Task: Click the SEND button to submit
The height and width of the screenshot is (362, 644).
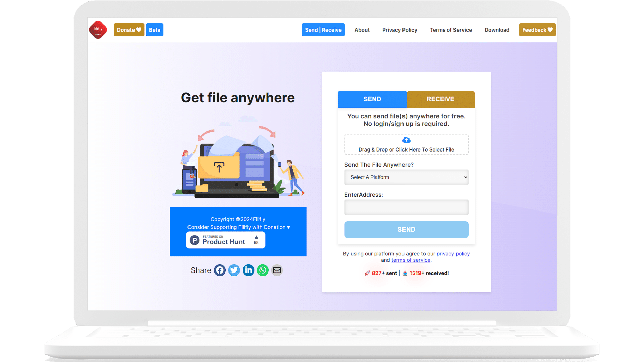Action: [406, 229]
